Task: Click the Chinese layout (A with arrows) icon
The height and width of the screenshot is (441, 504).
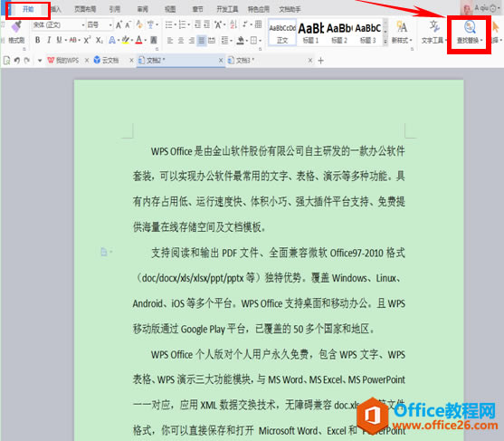Action: (218, 24)
